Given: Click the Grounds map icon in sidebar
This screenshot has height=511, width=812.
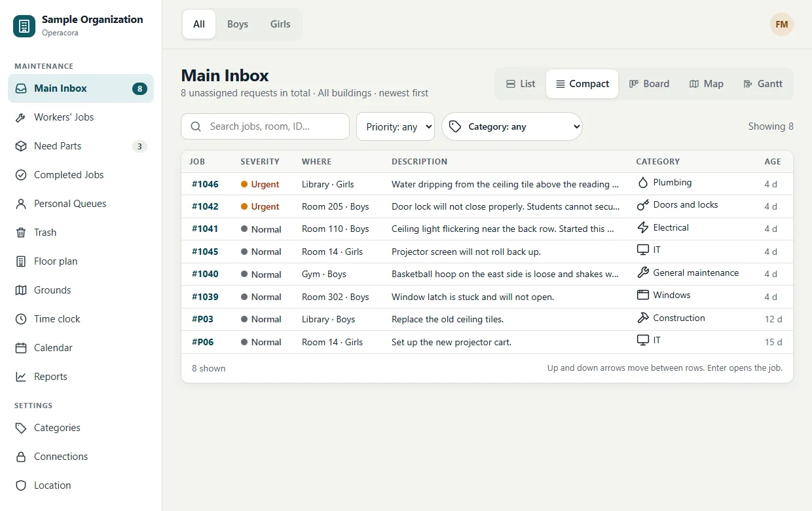Looking at the screenshot, I should pos(21,290).
